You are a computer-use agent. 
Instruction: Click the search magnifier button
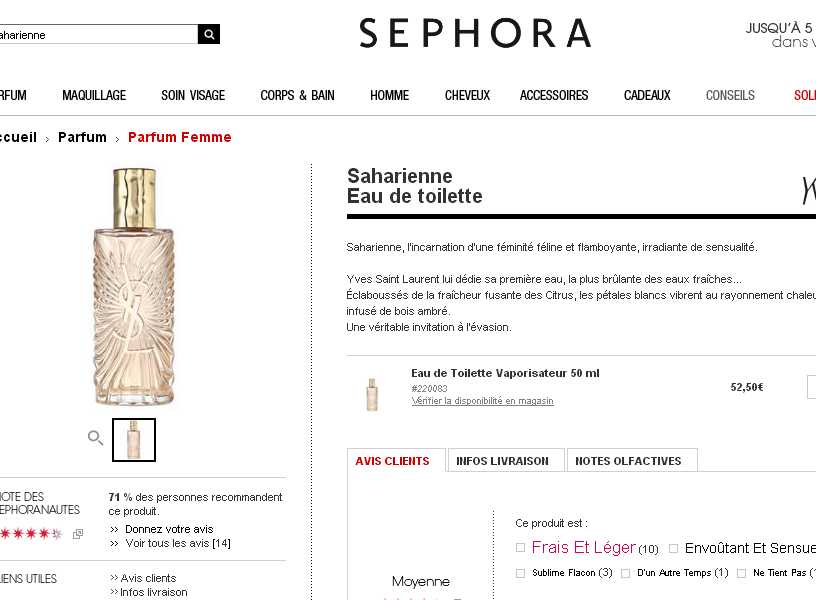209,34
